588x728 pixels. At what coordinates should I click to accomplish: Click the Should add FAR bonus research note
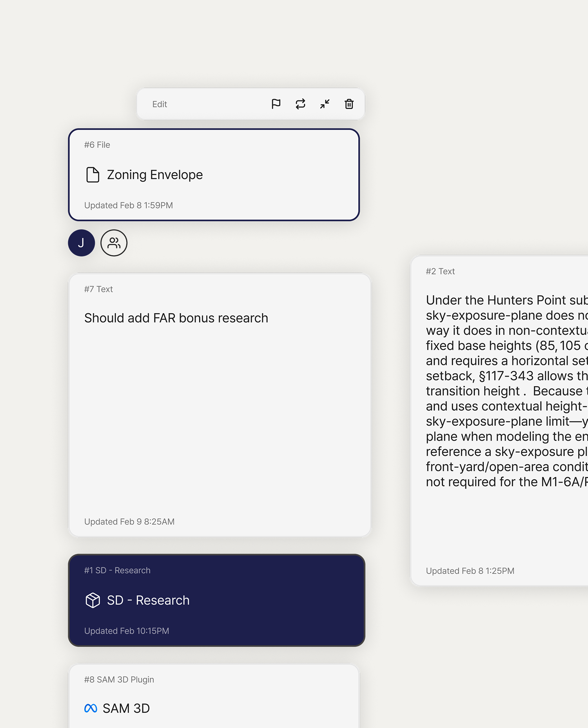pos(176,318)
